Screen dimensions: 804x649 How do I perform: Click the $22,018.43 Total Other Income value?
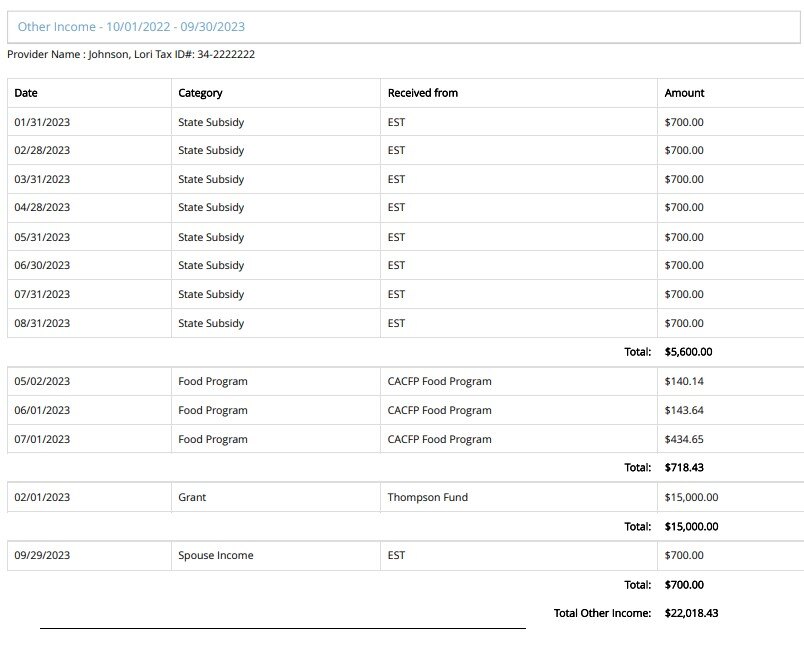click(691, 613)
